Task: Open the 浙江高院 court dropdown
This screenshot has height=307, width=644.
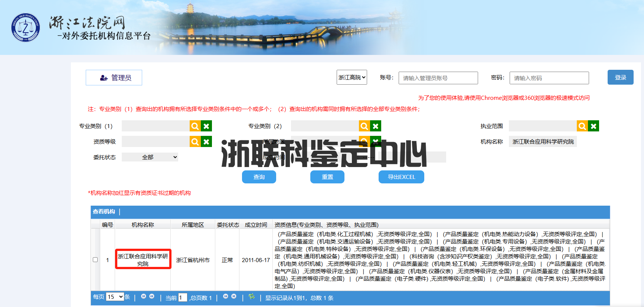Action: click(352, 78)
